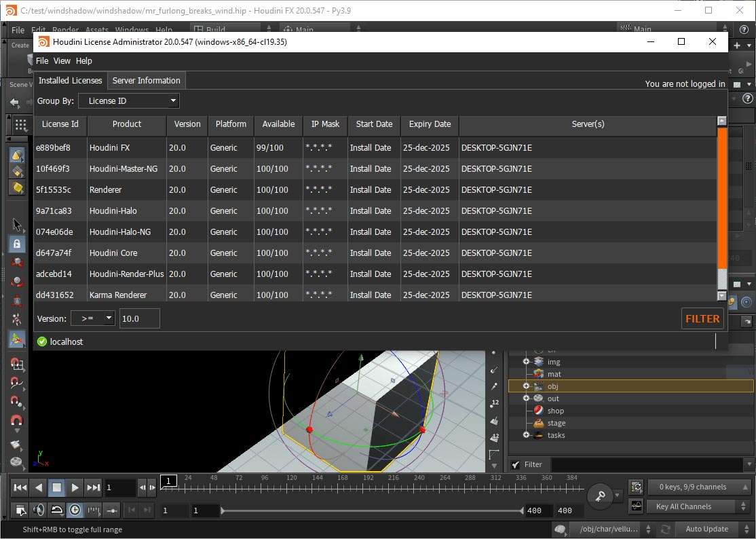
Task: Open the Version comparison operator dropdown
Action: tap(93, 318)
